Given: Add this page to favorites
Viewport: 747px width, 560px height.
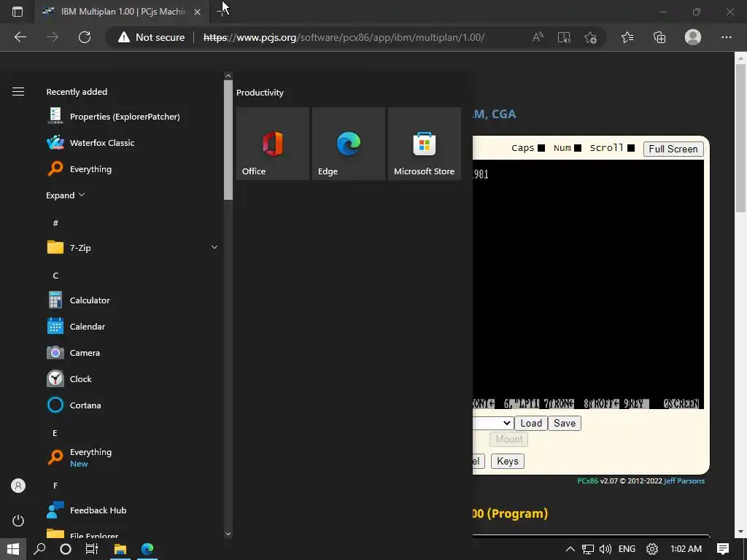Looking at the screenshot, I should click(590, 37).
